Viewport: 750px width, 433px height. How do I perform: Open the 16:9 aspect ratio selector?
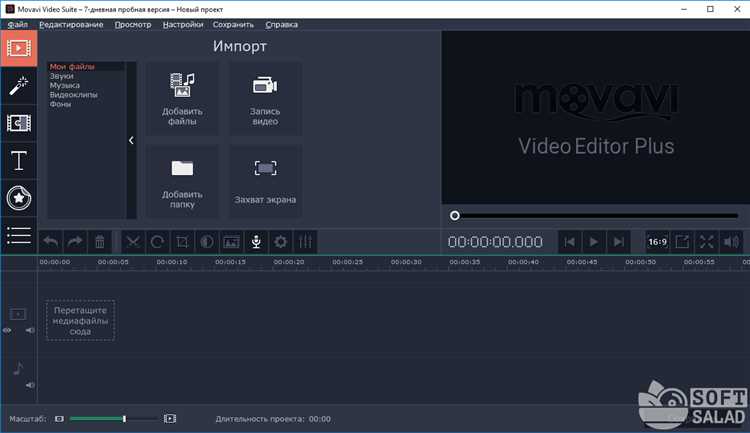point(657,242)
